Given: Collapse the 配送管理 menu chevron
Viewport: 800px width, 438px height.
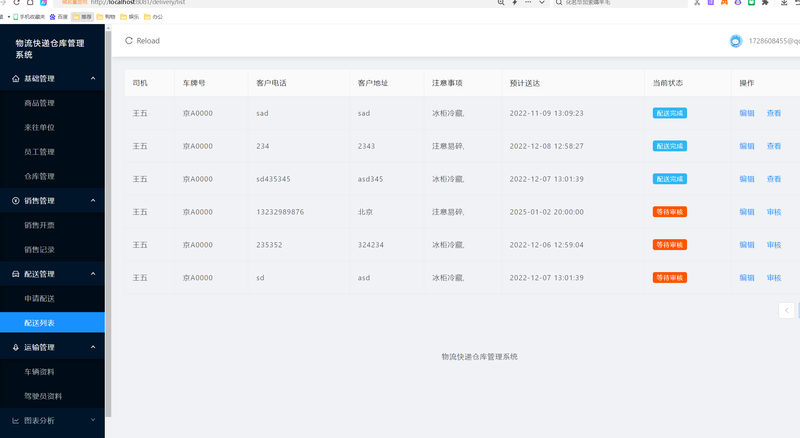Looking at the screenshot, I should [x=93, y=274].
